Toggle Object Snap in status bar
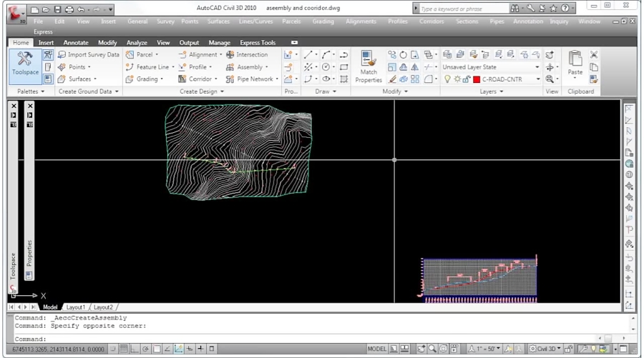The width and height of the screenshot is (644, 358). 157,349
